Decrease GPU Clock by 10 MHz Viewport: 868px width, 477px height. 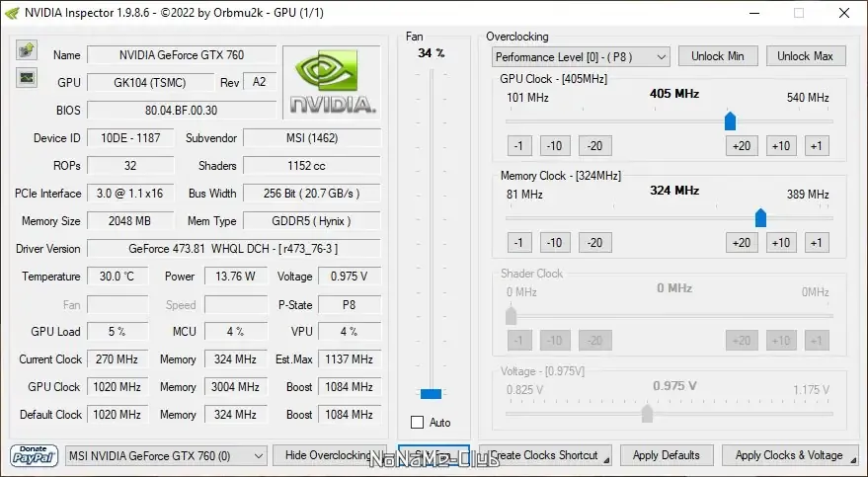click(555, 145)
